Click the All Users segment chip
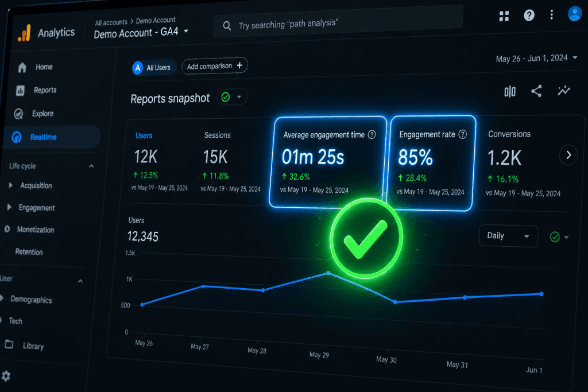 point(154,68)
